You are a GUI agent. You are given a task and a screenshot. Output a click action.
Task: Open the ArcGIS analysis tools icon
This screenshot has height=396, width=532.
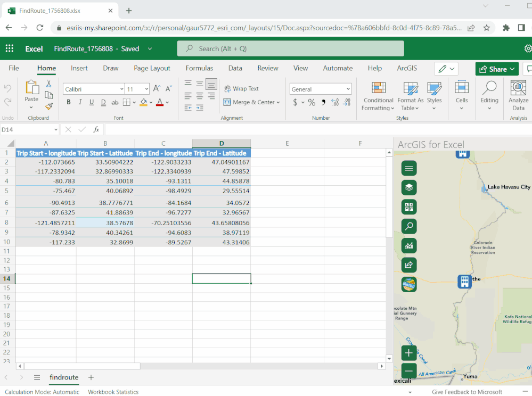click(409, 246)
